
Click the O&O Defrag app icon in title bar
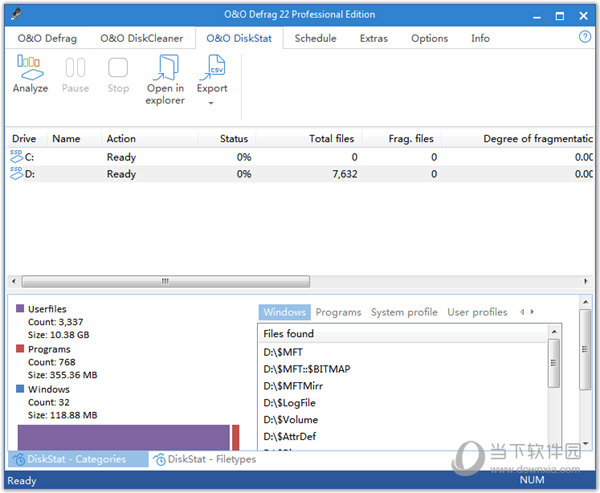(16, 15)
